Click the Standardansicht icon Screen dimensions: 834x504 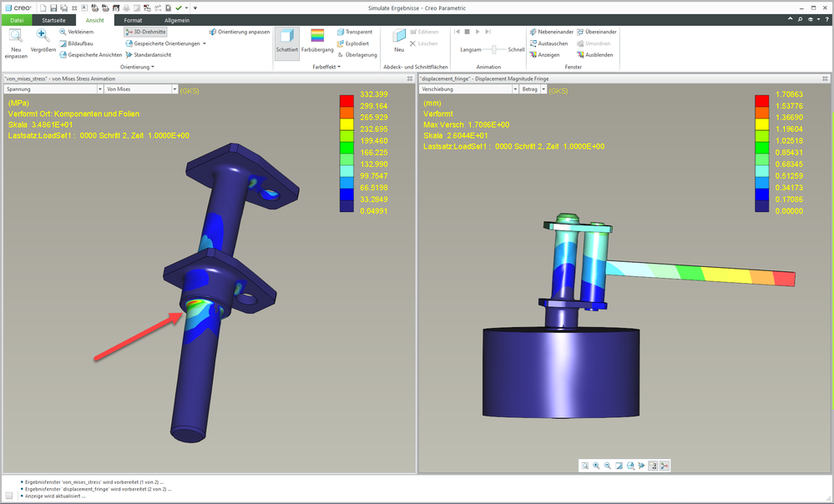(129, 54)
